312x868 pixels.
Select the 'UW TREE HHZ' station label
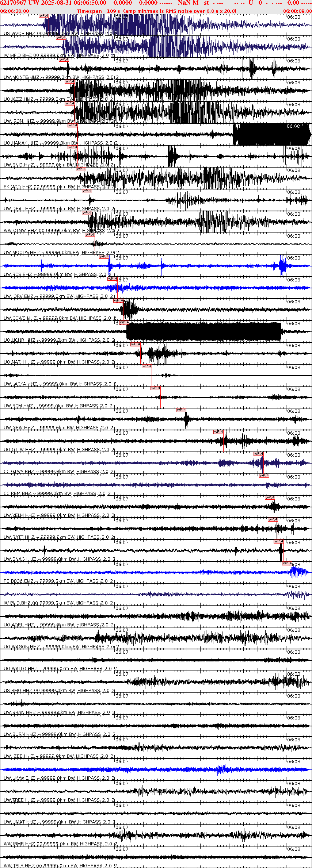[19, 800]
